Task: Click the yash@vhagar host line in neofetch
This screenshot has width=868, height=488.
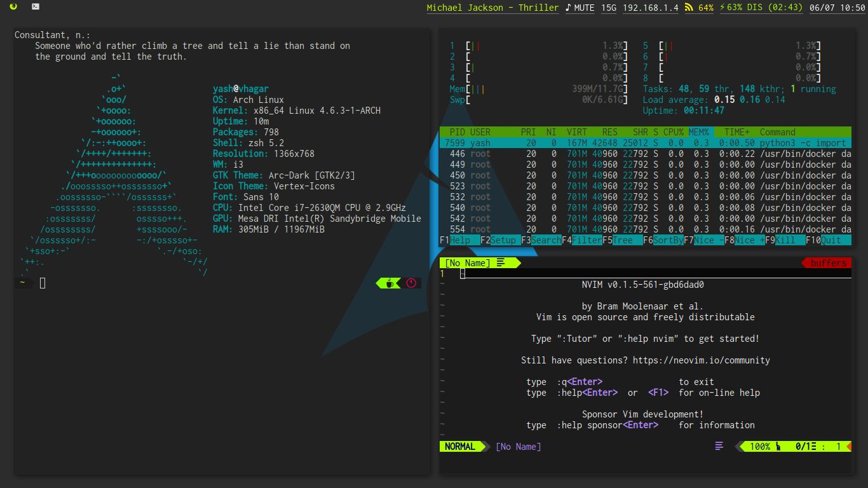Action: (x=241, y=89)
